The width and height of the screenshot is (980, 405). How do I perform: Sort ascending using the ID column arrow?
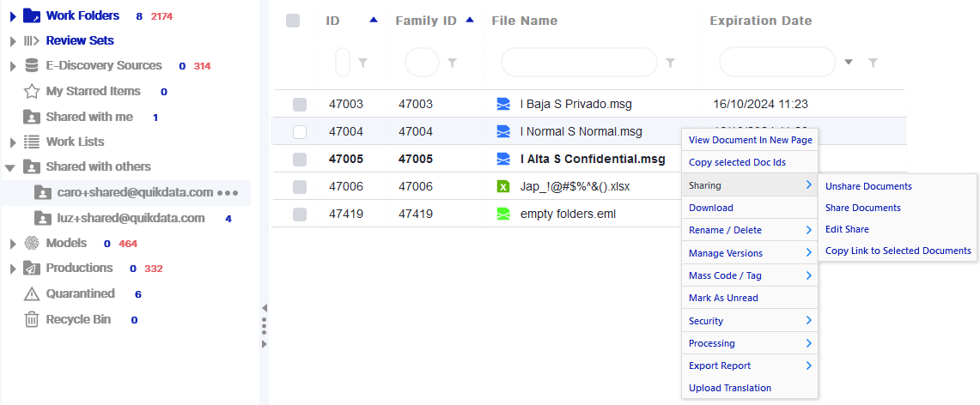coord(374,20)
